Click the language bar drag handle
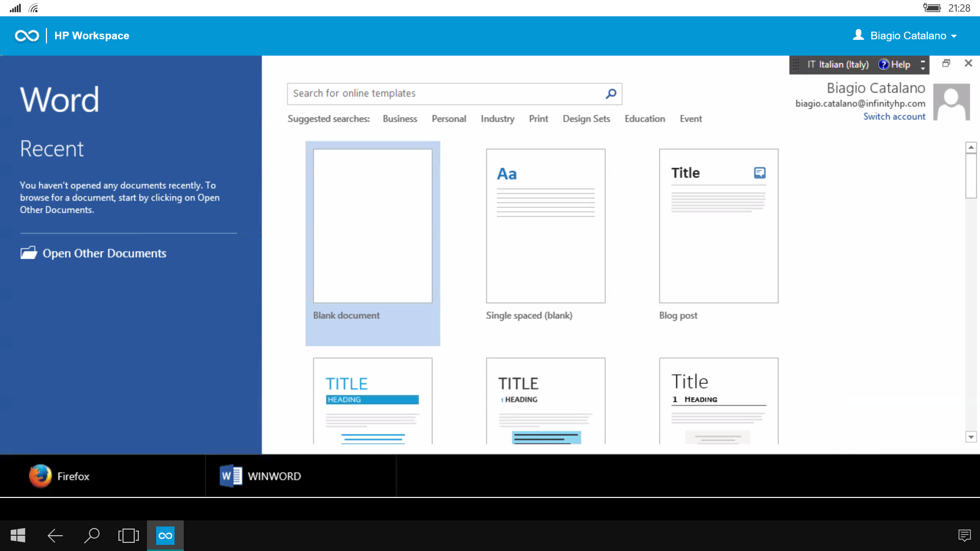Screen dimensions: 980x551 [x=796, y=65]
